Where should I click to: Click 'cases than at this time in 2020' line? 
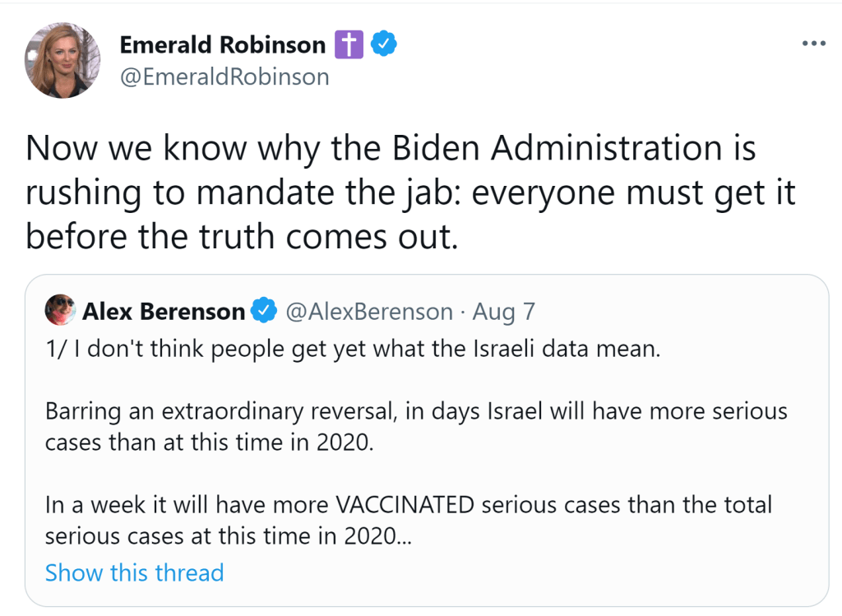[209, 442]
